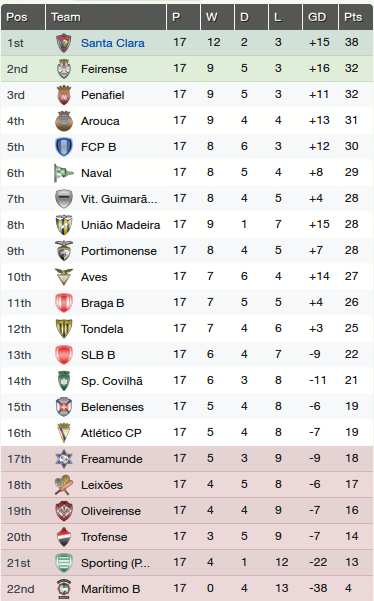The height and width of the screenshot is (601, 374).
Task: Sort by W wins column header
Action: coord(217,17)
